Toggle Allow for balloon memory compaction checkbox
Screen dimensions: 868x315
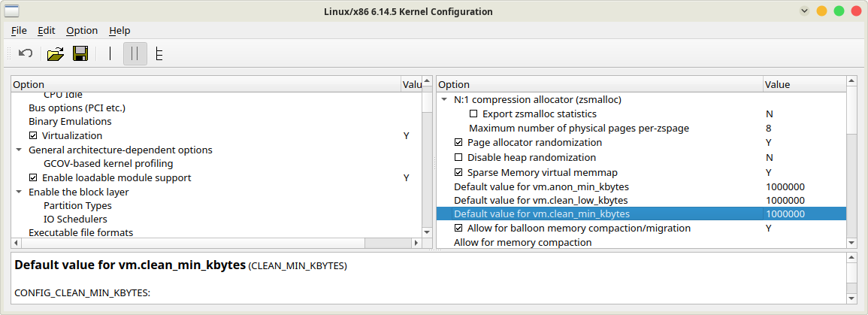click(458, 228)
